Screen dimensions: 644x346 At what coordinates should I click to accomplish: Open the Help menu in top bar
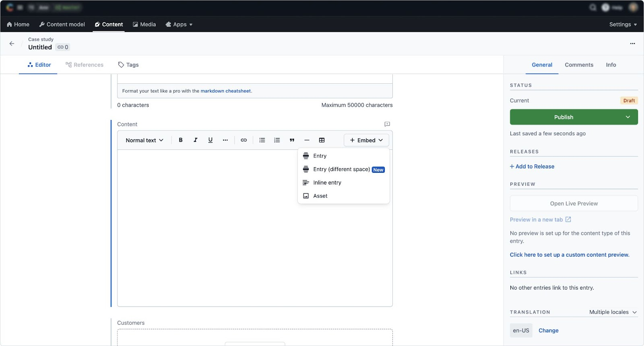coord(612,8)
